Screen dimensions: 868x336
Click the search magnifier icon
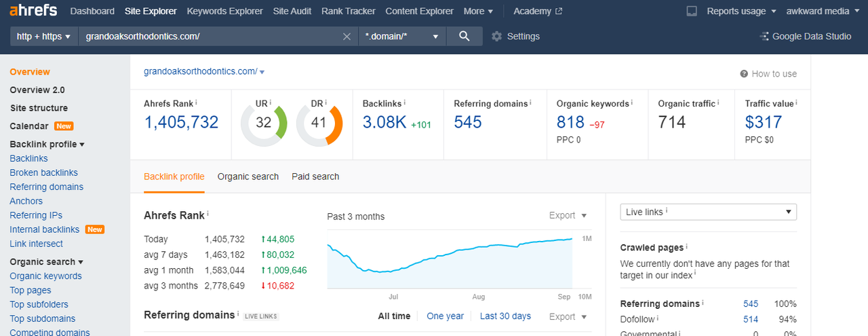click(x=465, y=37)
